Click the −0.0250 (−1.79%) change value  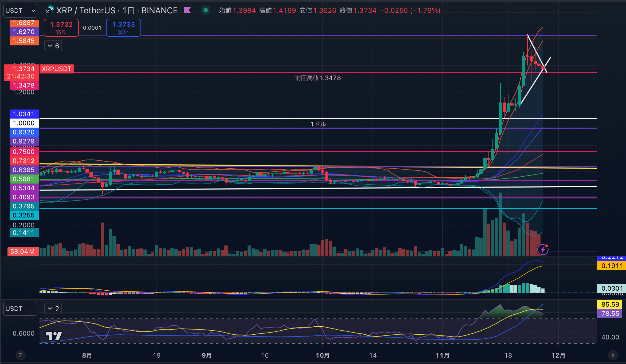click(410, 10)
